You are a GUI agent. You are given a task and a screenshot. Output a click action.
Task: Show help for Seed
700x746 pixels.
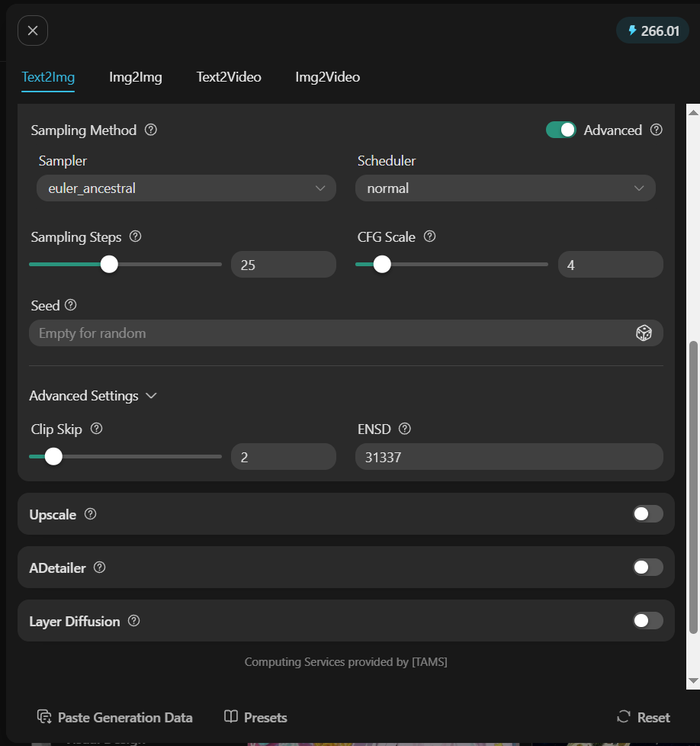(70, 305)
